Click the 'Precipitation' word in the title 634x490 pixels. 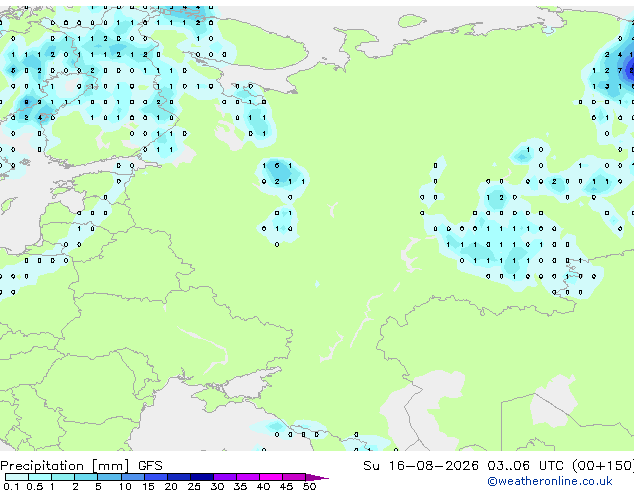pyautogui.click(x=42, y=466)
